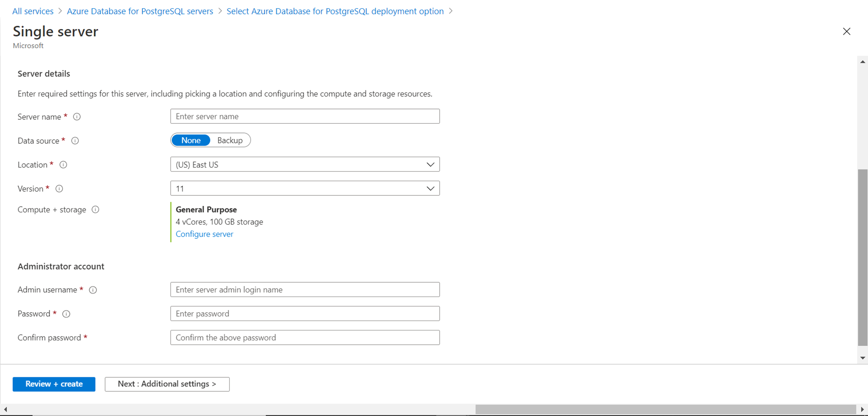Switch data source to Backup
Image resolution: width=868 pixels, height=416 pixels.
230,140
